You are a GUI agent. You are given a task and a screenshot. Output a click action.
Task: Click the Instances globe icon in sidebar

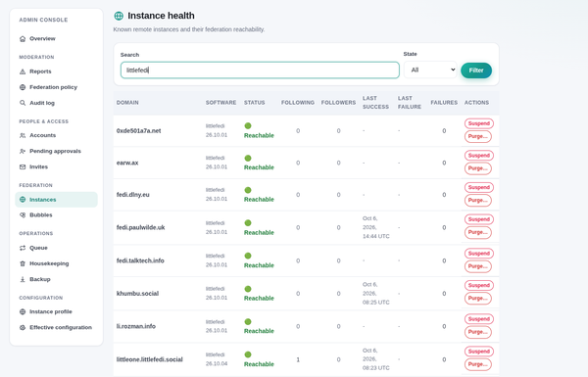tap(23, 200)
